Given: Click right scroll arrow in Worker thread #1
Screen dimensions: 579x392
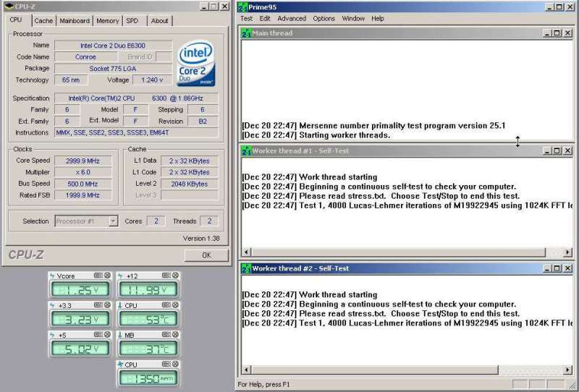Looking at the screenshot, I should click(568, 252).
